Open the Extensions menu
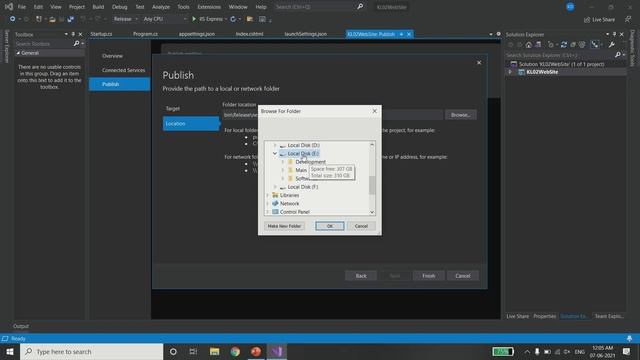The height and width of the screenshot is (360, 640). (x=209, y=7)
